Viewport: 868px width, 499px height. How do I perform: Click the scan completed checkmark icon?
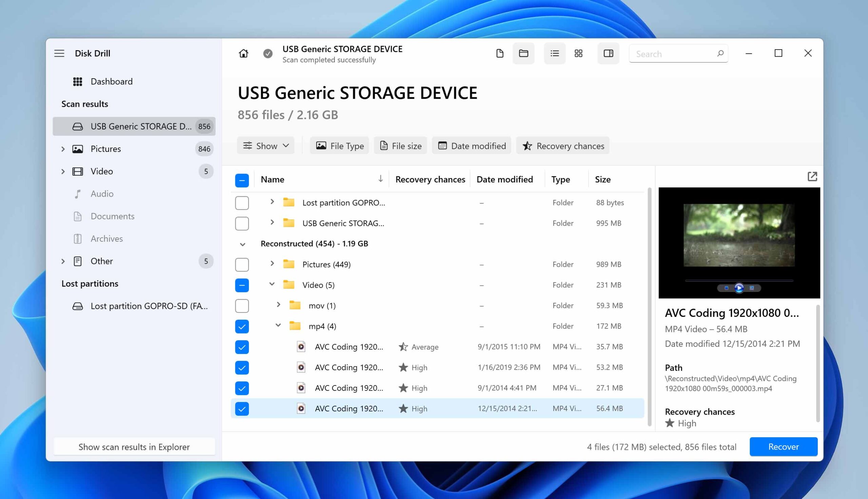click(268, 54)
